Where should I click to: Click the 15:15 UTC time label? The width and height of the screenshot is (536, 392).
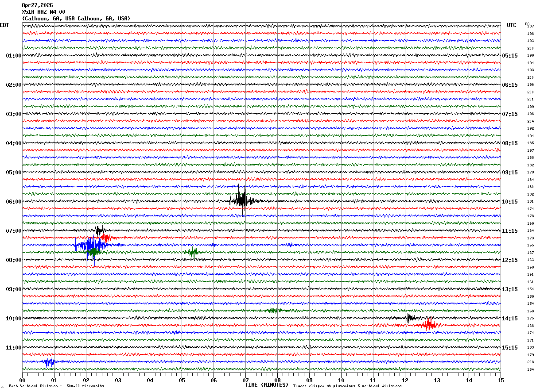[510, 348]
